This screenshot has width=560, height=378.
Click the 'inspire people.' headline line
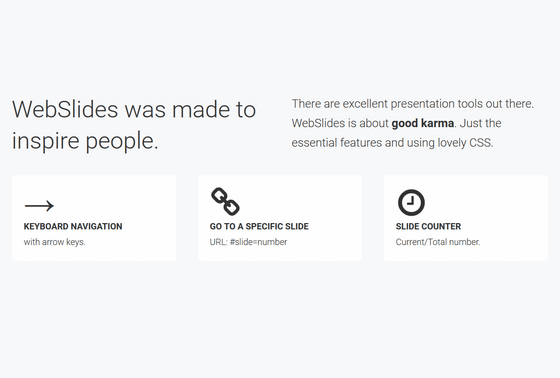click(85, 141)
